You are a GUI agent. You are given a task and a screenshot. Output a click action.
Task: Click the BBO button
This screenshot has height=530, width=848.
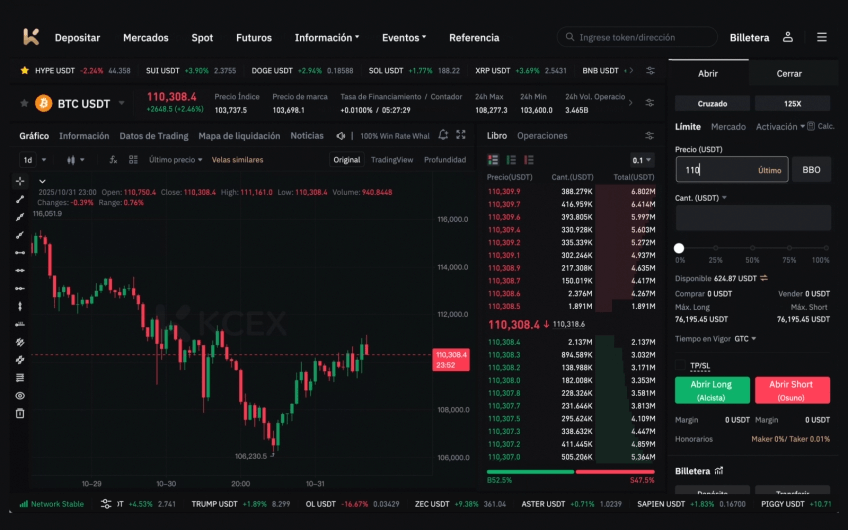[811, 170]
